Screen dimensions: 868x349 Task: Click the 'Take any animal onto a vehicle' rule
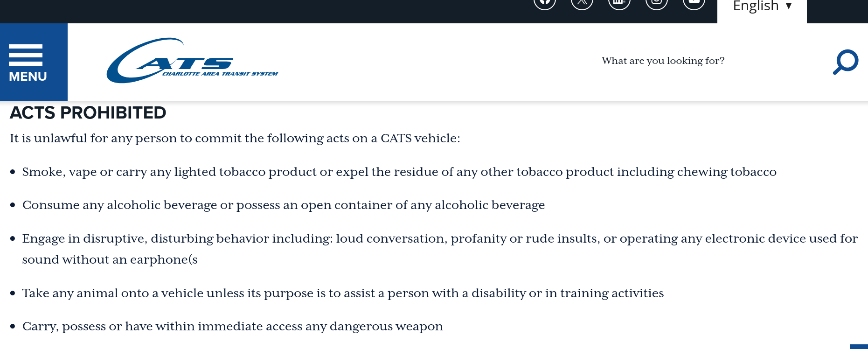tap(342, 293)
